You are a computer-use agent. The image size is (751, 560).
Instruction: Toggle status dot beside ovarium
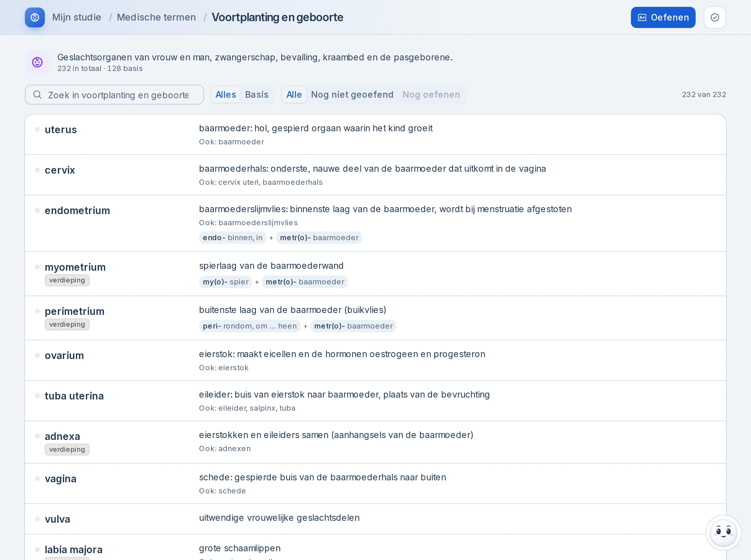click(37, 355)
